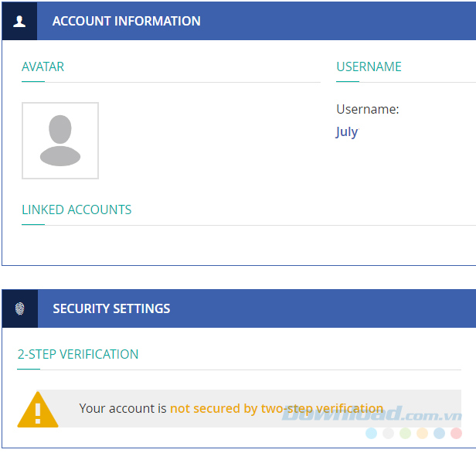Click the "Username:" label
Viewport: 476px width, 453px height.
(367, 109)
